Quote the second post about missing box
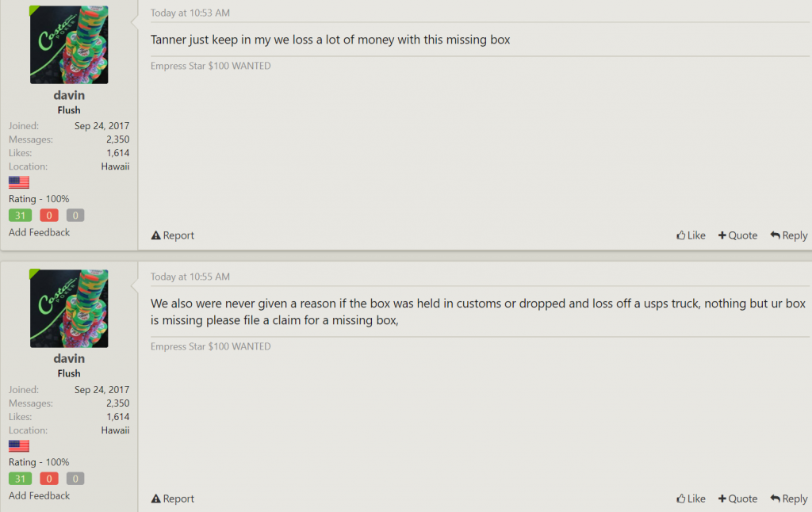 click(x=737, y=499)
